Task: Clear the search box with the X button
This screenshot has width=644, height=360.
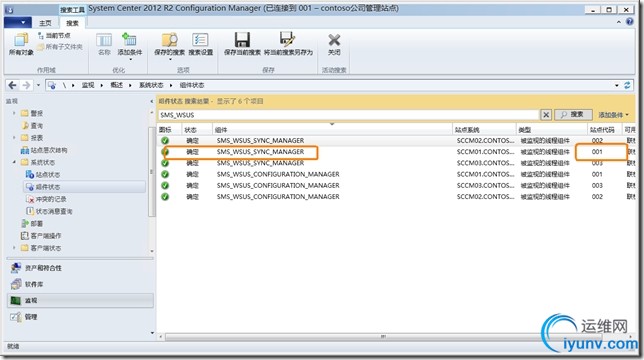Action: (546, 115)
